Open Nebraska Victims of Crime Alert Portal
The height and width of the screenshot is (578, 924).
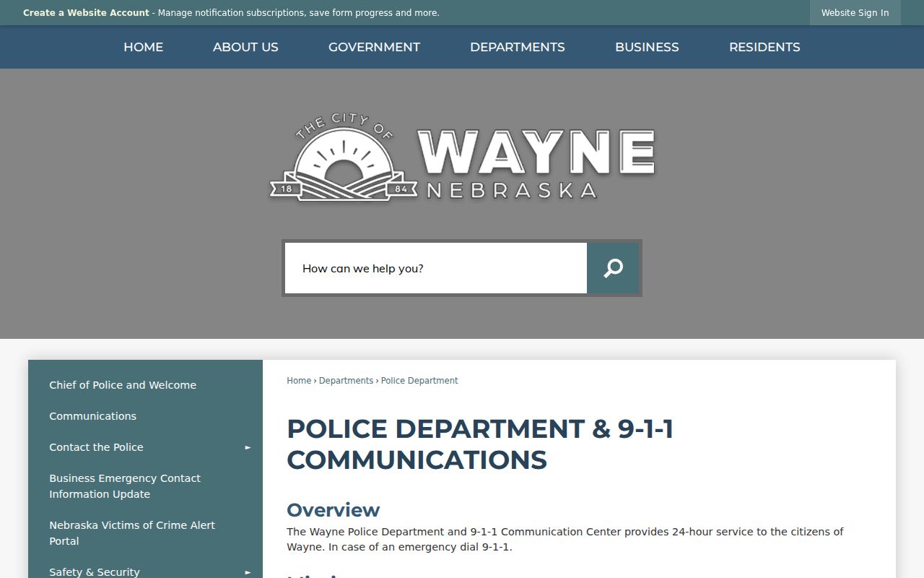[x=132, y=533]
